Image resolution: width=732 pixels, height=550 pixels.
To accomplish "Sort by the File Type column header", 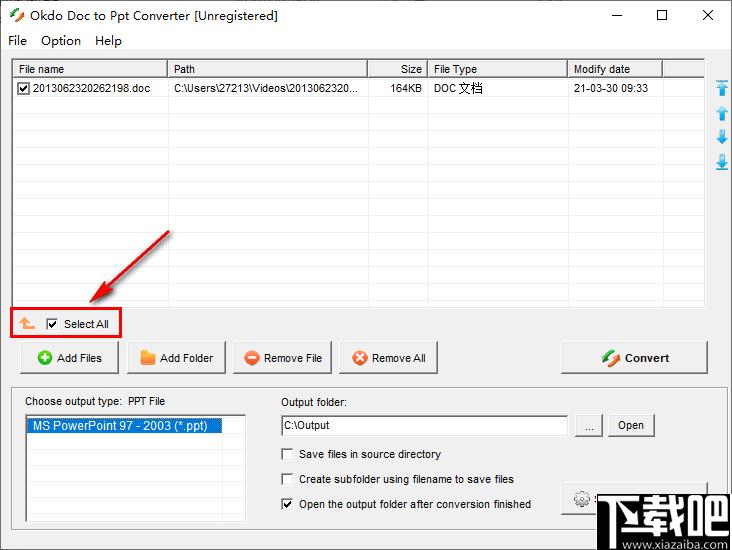I will [x=498, y=69].
